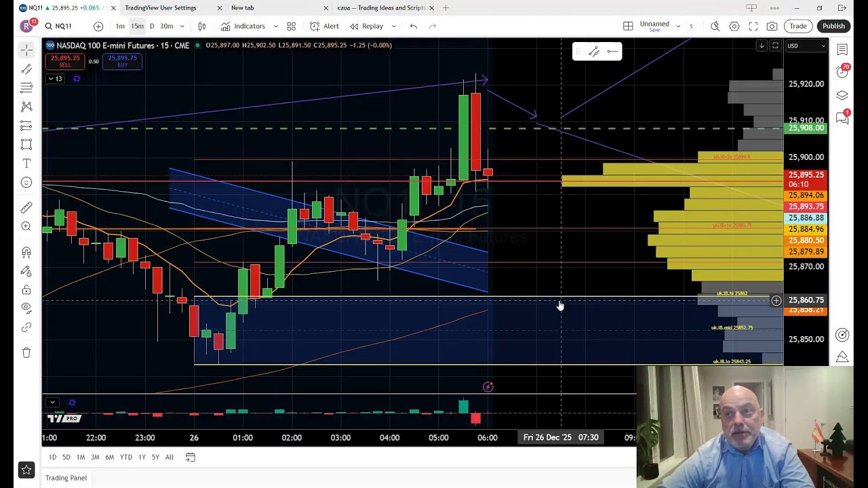The image size is (868, 488).
Task: Enter fullscreen mode
Action: [753, 26]
